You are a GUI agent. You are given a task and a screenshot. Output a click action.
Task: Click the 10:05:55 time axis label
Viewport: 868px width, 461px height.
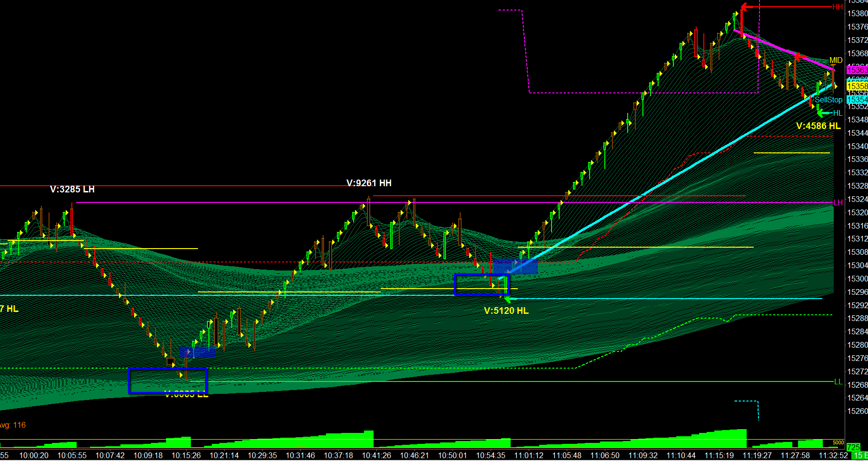click(x=72, y=455)
